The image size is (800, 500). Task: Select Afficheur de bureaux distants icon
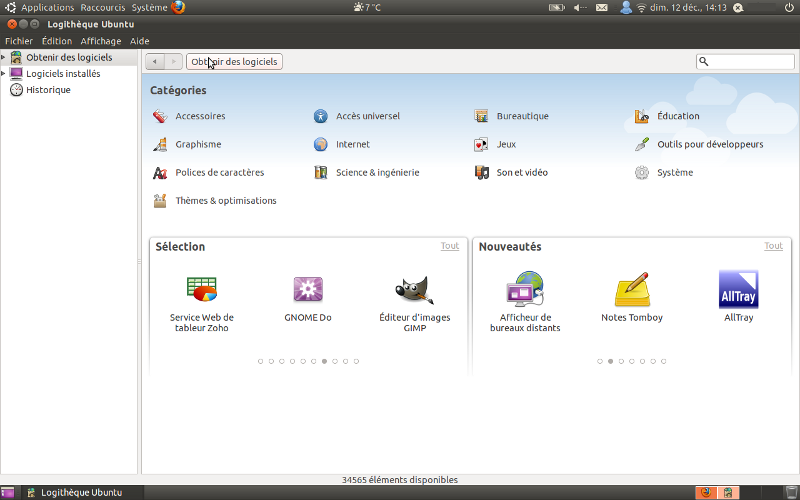(525, 289)
